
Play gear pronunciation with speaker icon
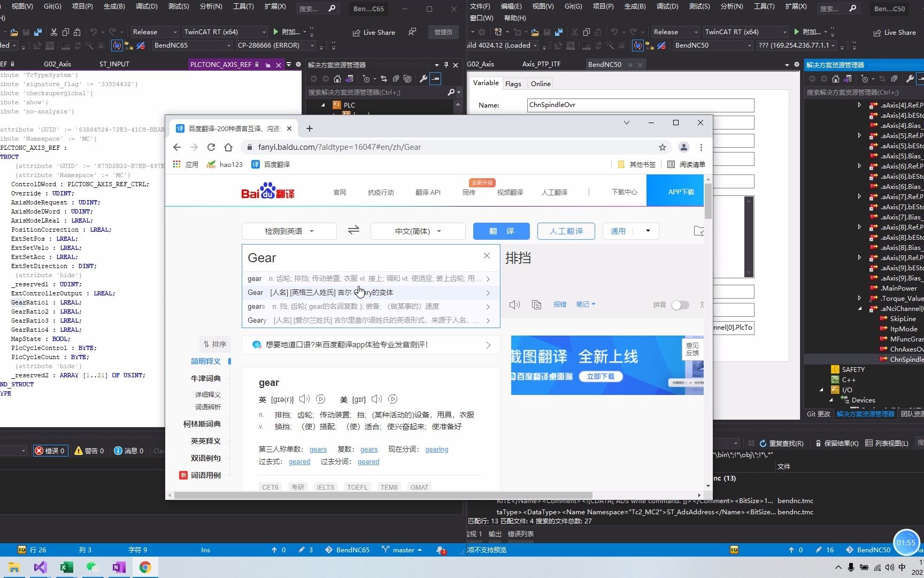(x=304, y=399)
